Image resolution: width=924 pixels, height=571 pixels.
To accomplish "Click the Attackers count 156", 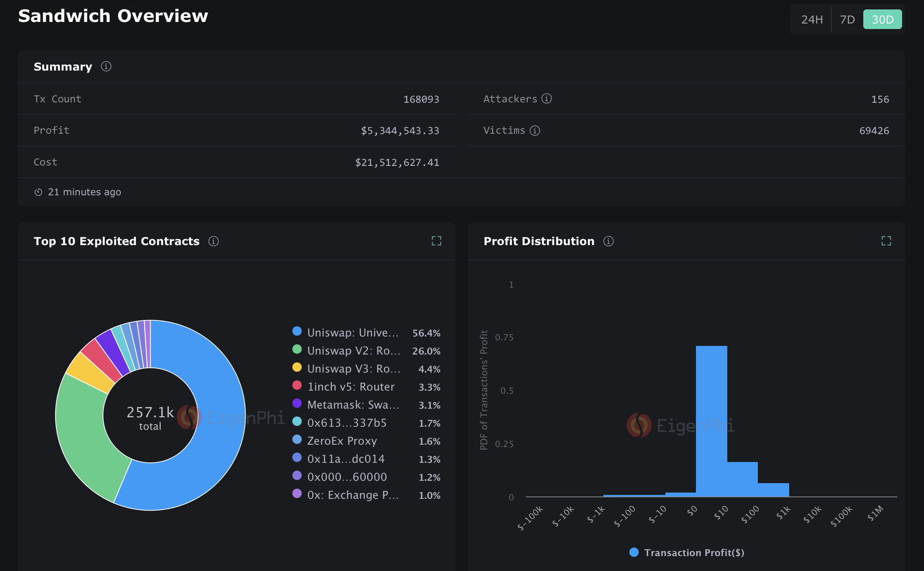I will 880,99.
